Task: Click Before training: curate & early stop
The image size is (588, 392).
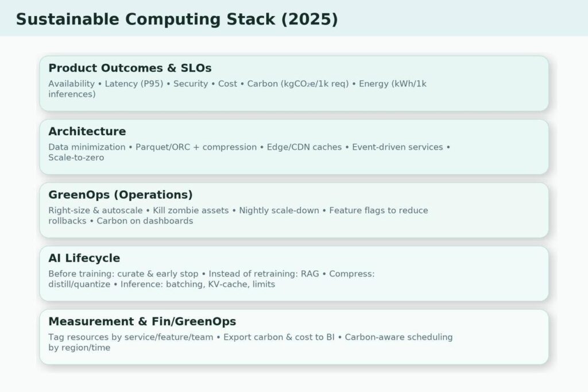Action: (123, 274)
